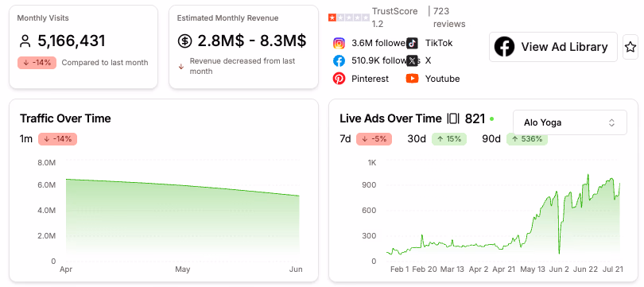The image size is (644, 287).
Task: Click the Mar 13 label on ads chart
Action: tap(452, 270)
